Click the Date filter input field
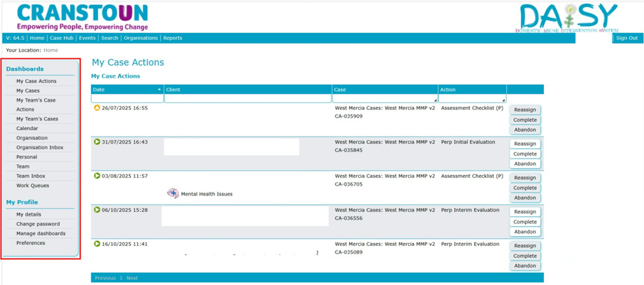644x285 pixels. (x=127, y=99)
